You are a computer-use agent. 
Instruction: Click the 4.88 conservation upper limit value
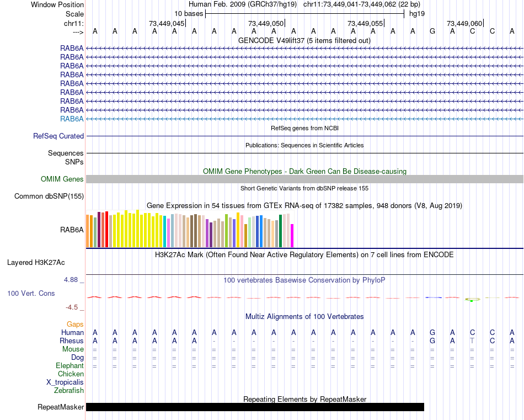coord(71,280)
